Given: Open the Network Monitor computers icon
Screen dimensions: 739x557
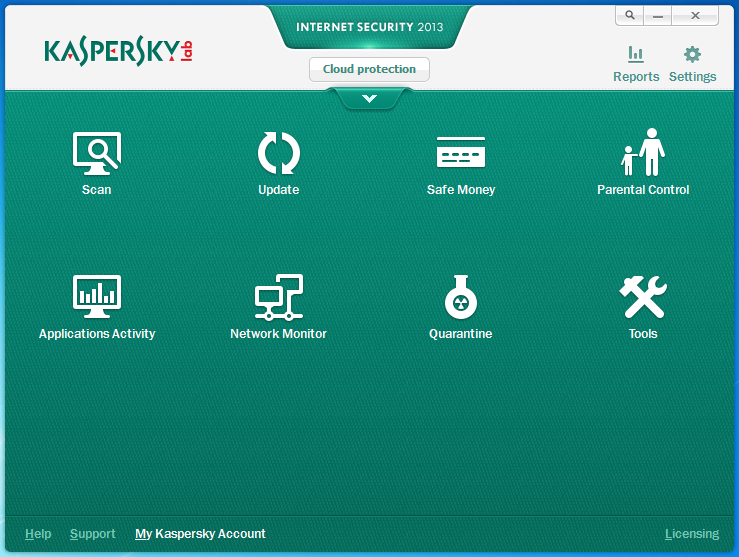Looking at the screenshot, I should tap(279, 297).
